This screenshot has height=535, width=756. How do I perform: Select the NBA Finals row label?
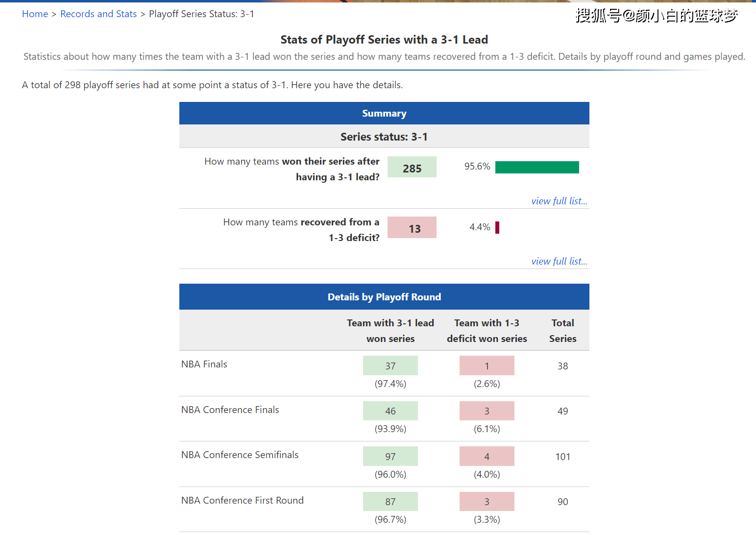point(204,365)
